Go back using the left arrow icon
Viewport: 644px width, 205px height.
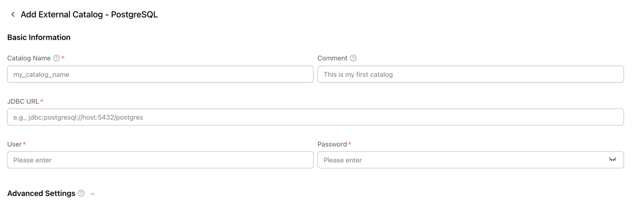pos(13,15)
